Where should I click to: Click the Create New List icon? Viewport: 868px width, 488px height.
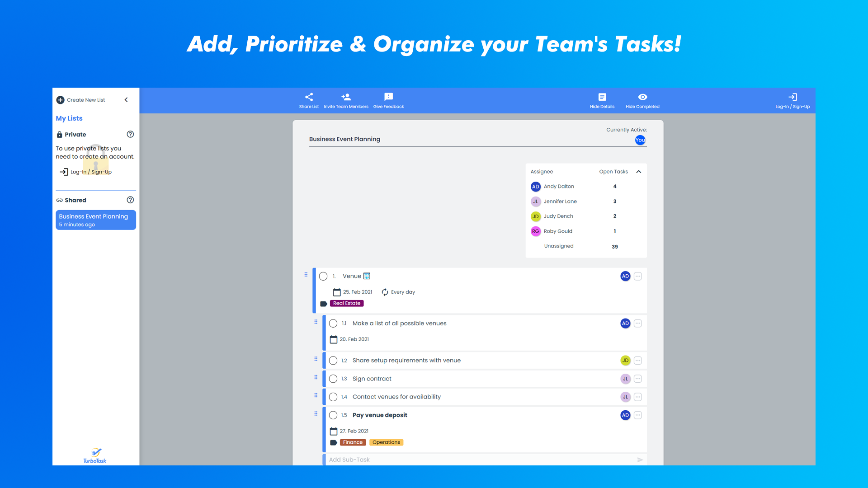click(60, 99)
